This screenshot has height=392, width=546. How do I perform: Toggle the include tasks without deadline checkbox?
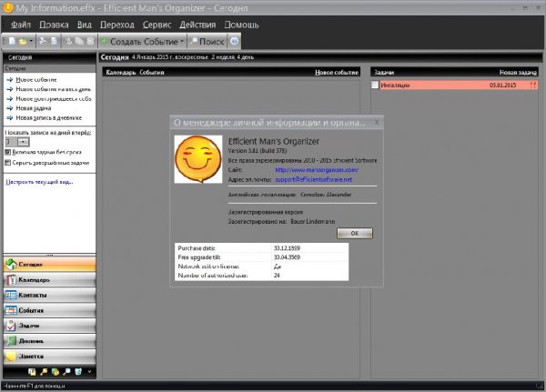click(x=8, y=152)
